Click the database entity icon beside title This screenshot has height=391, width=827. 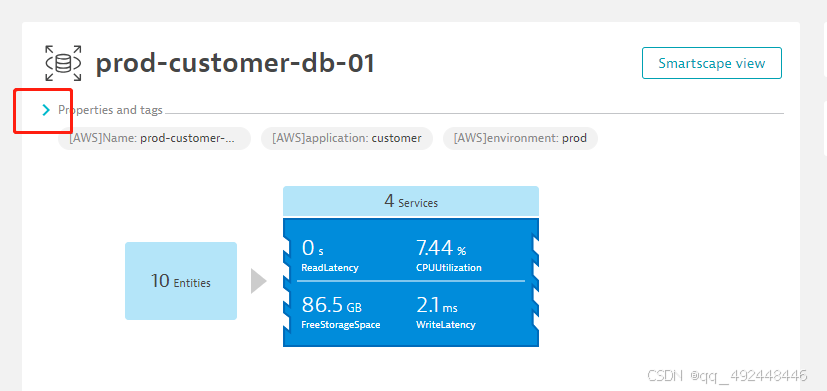point(63,63)
